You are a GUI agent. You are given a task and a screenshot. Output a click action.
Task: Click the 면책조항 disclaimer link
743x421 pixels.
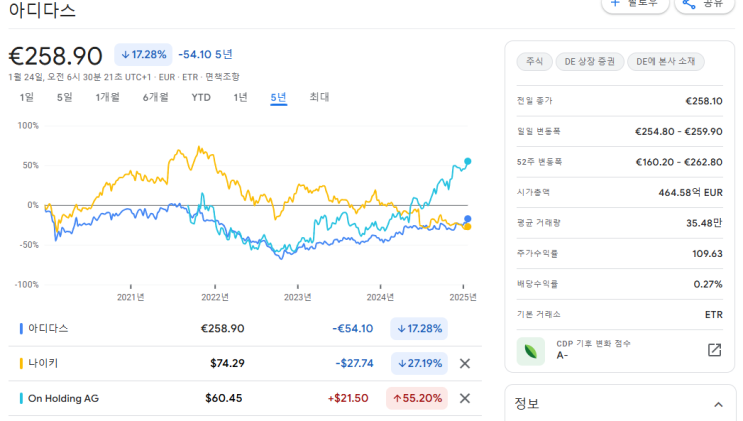(222, 76)
